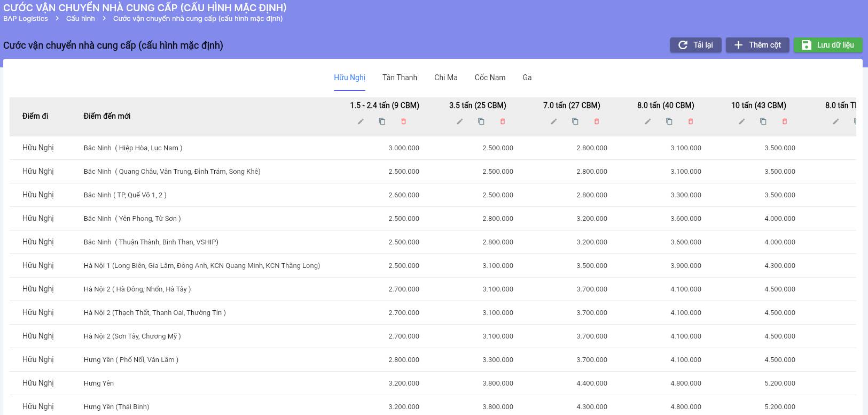The width and height of the screenshot is (868, 415).
Task: Edit the 7.0 tấn (27 CBM) column
Action: 554,121
